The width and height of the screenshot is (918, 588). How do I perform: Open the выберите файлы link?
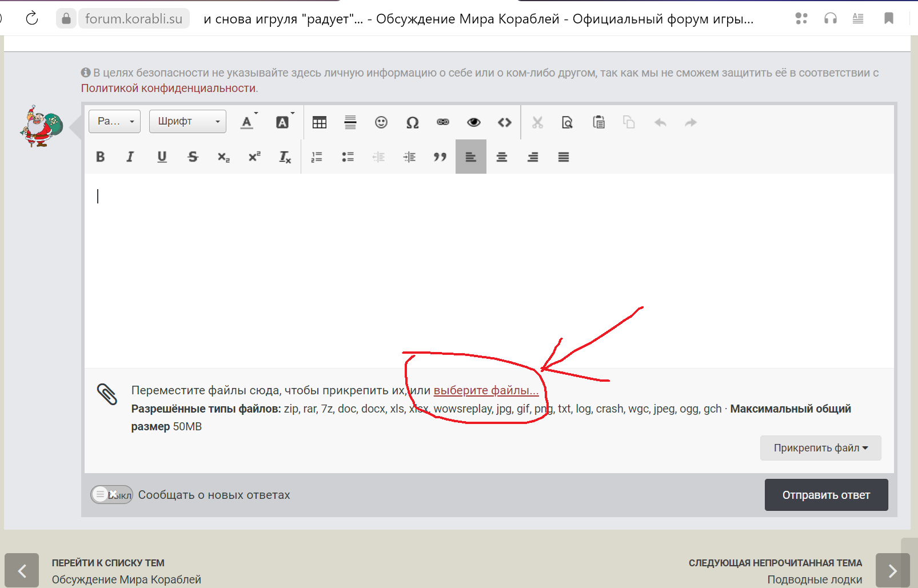pos(486,390)
